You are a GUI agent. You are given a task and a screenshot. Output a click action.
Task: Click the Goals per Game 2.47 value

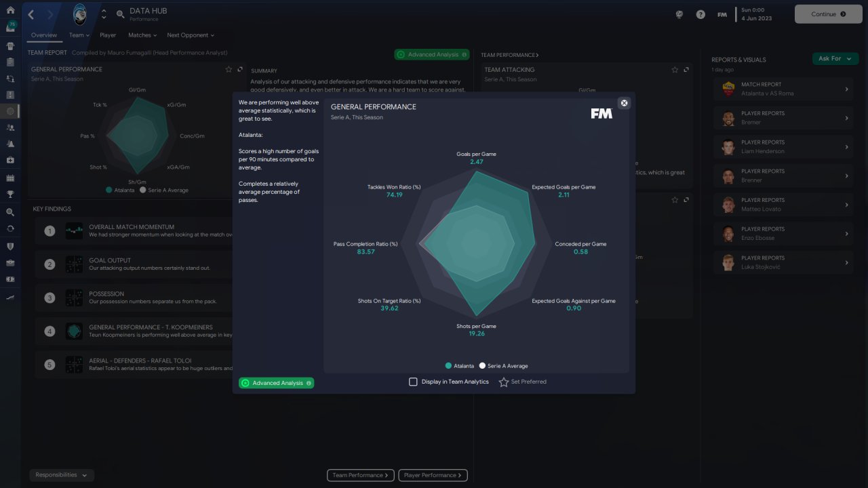[476, 162]
